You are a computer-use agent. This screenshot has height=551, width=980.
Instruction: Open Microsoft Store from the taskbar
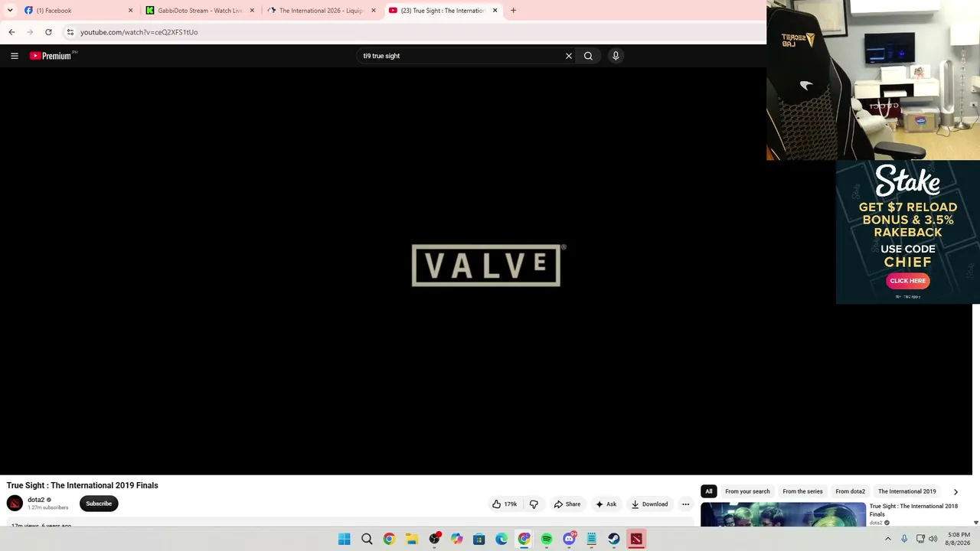coord(479,539)
